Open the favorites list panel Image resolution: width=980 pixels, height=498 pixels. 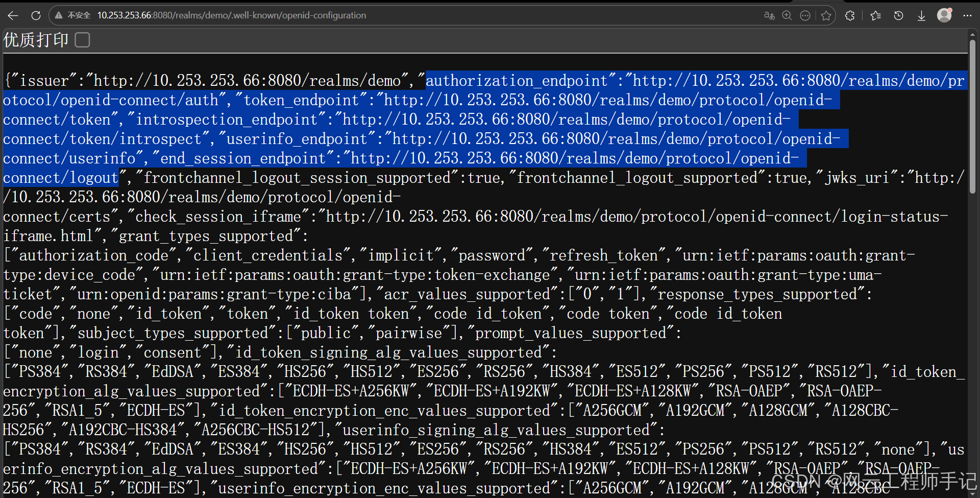876,15
